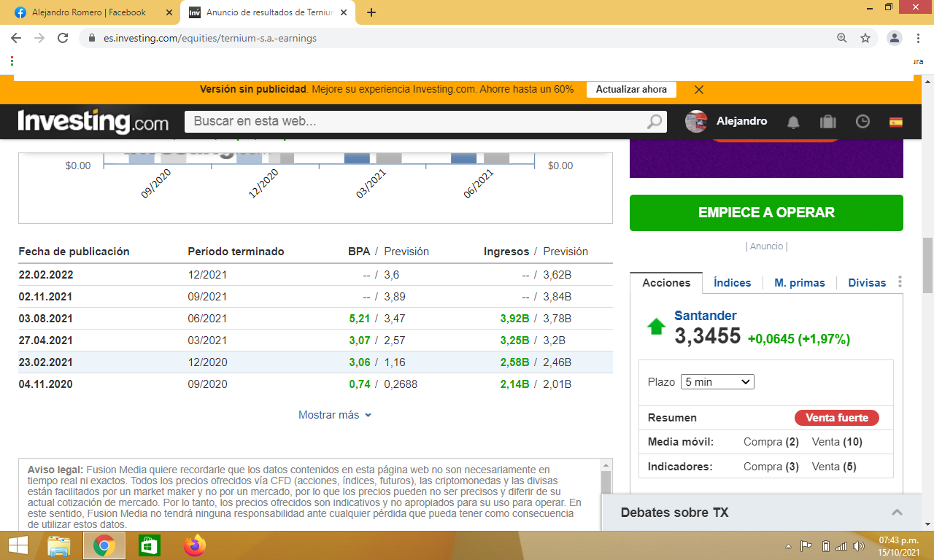Viewport: 934px width, 560px height.
Task: Click the Venta fuerte badge
Action: point(837,418)
